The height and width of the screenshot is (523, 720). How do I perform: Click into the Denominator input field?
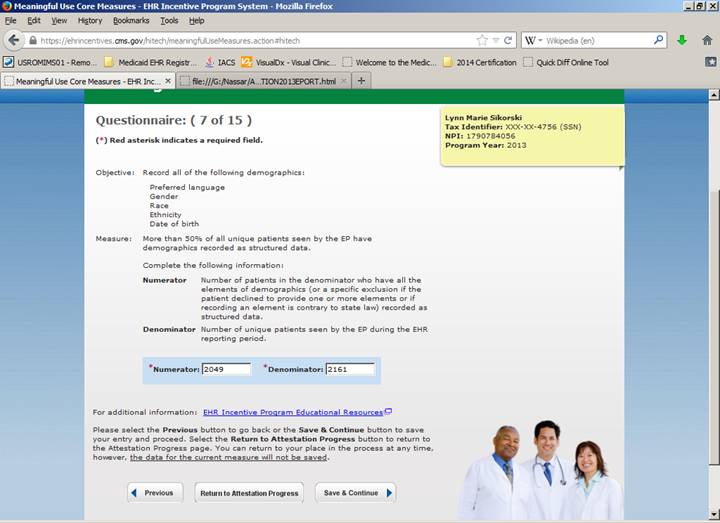coord(349,370)
